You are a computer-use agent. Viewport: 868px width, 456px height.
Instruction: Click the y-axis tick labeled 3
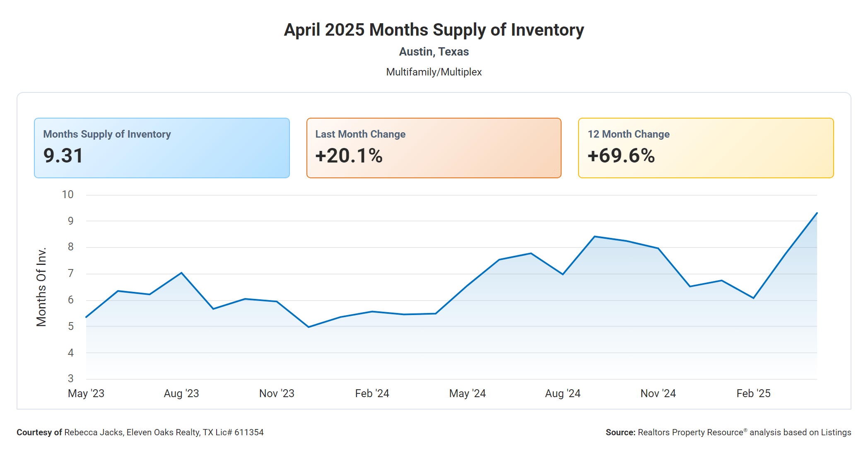(71, 378)
